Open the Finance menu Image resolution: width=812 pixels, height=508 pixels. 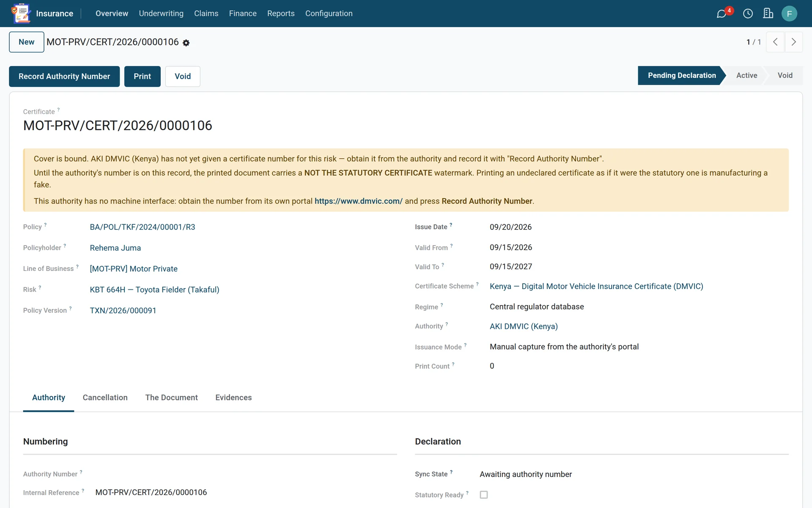tap(243, 14)
